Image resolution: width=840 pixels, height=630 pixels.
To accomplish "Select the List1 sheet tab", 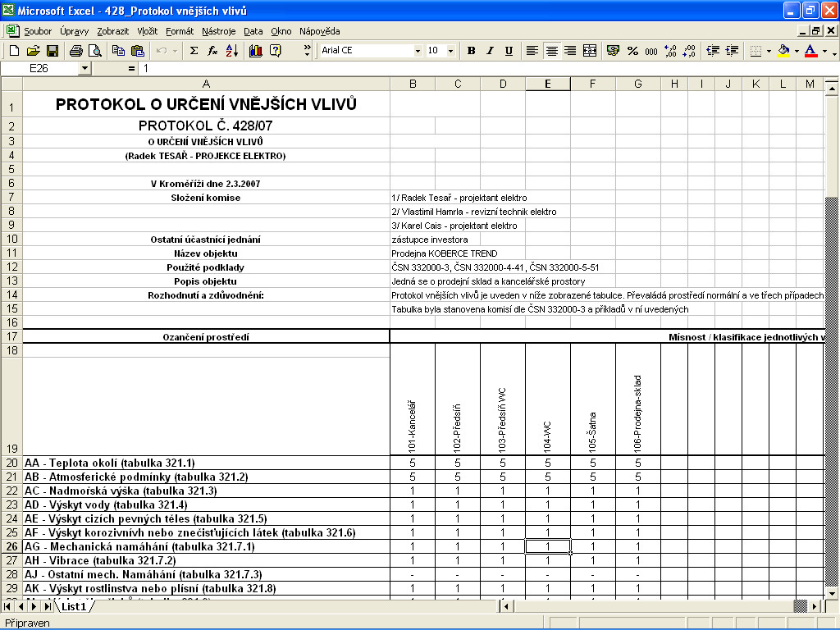I will pos(74,606).
